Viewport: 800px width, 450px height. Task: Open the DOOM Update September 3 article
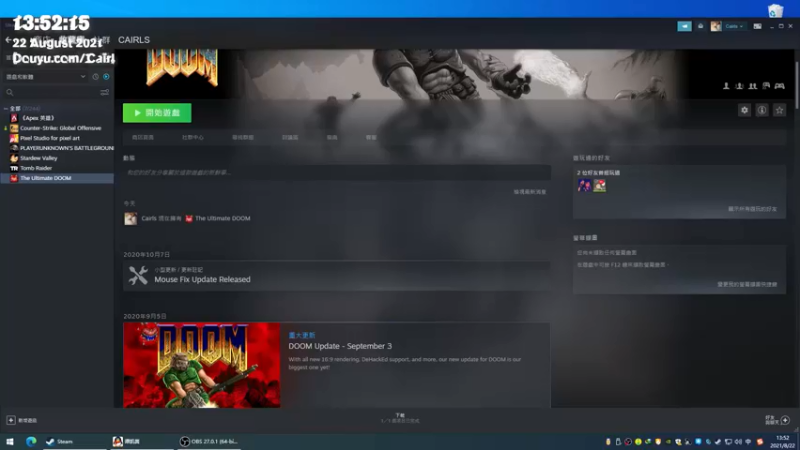click(x=340, y=346)
